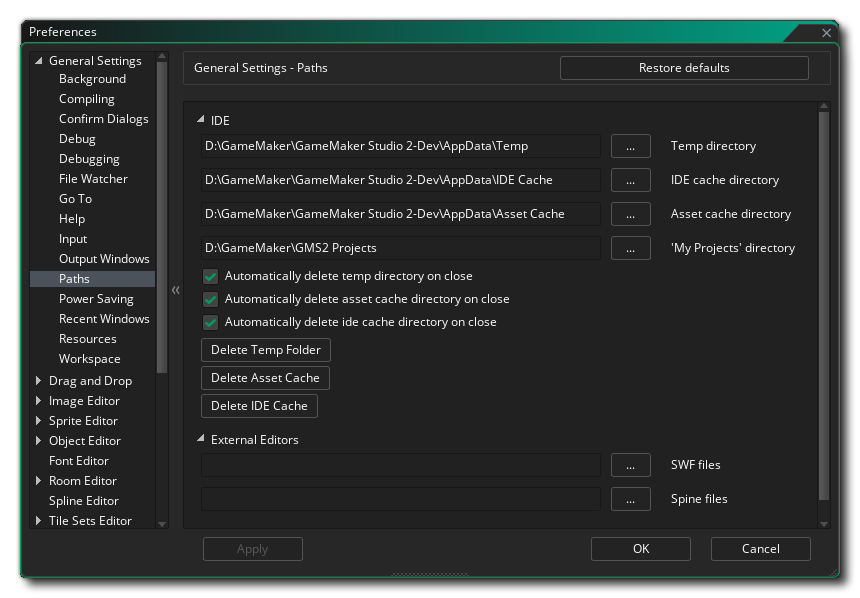Edit the IDE Cache path field
The image size is (860, 598).
coord(401,180)
